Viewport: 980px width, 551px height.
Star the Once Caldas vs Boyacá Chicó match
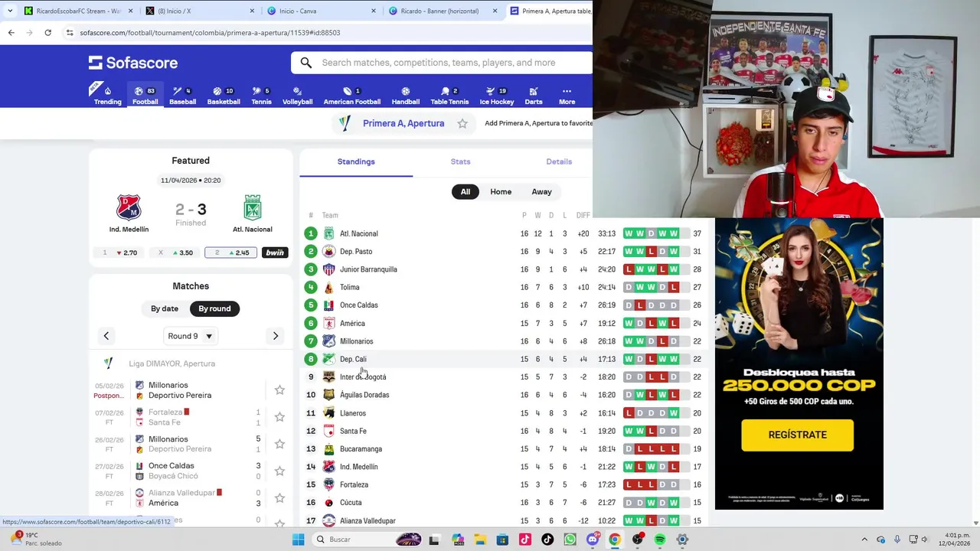point(279,471)
